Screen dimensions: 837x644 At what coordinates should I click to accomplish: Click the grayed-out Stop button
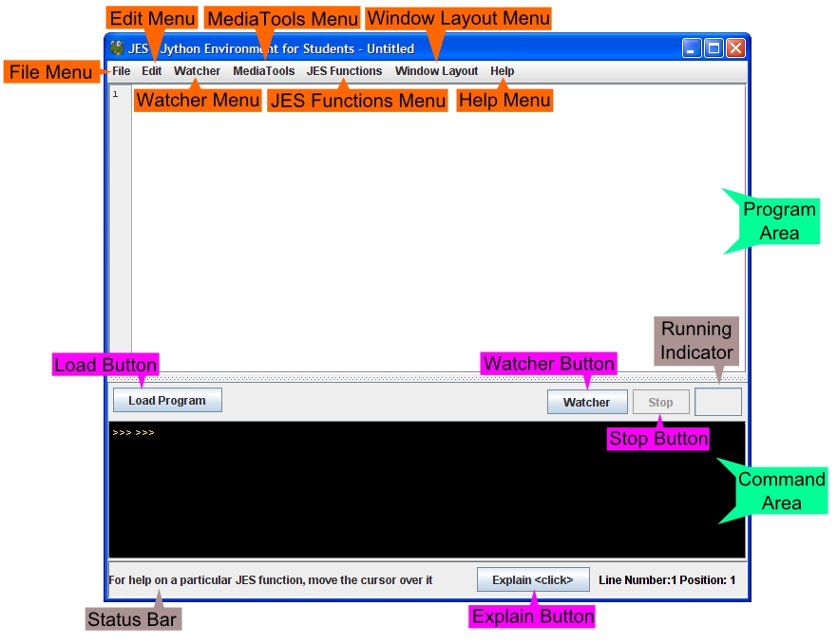click(660, 402)
